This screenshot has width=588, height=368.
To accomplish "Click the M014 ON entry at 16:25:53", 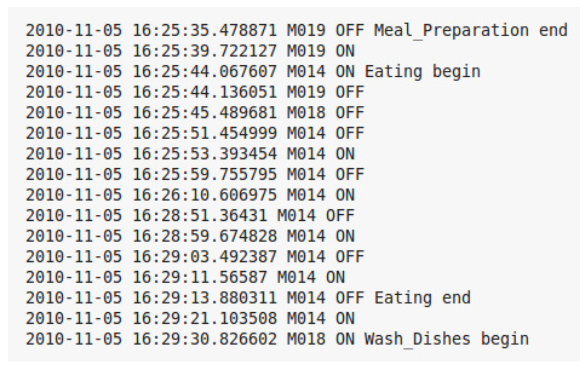I will (321, 154).
